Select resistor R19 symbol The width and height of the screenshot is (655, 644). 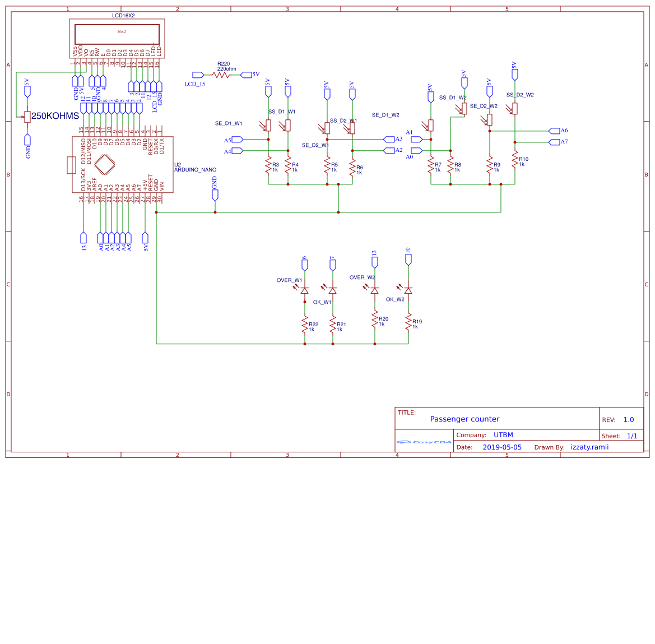408,323
